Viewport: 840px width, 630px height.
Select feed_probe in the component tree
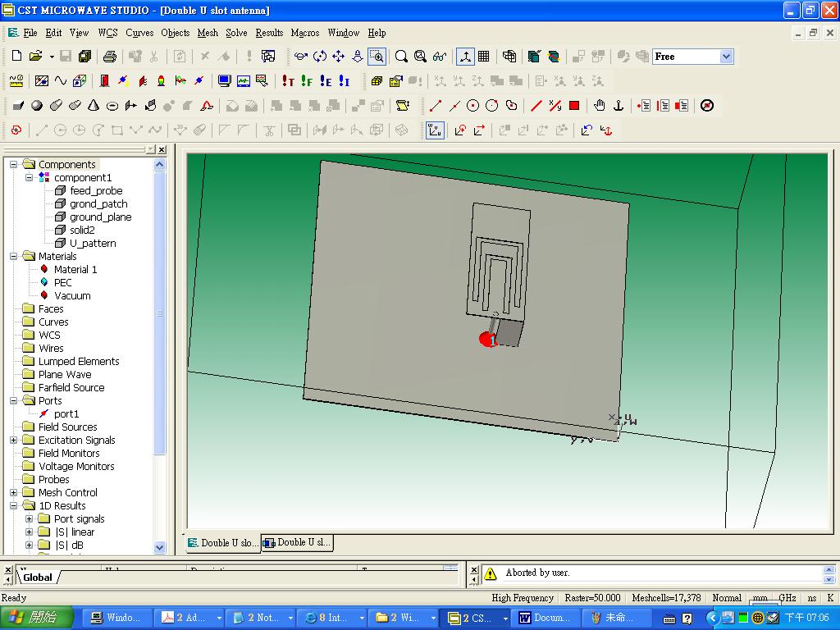click(96, 190)
